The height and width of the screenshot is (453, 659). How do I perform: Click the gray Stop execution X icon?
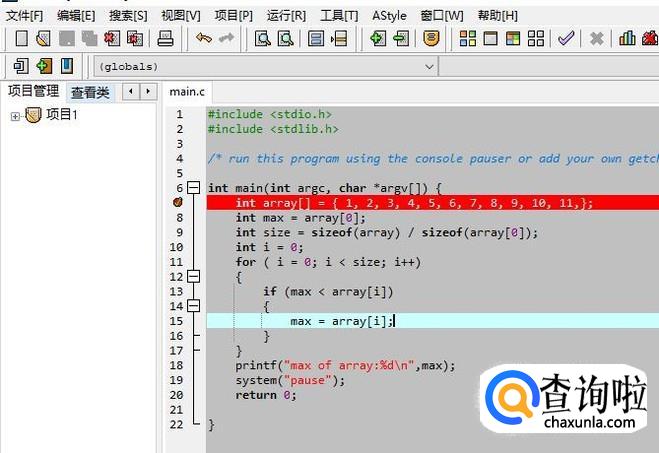[x=596, y=39]
